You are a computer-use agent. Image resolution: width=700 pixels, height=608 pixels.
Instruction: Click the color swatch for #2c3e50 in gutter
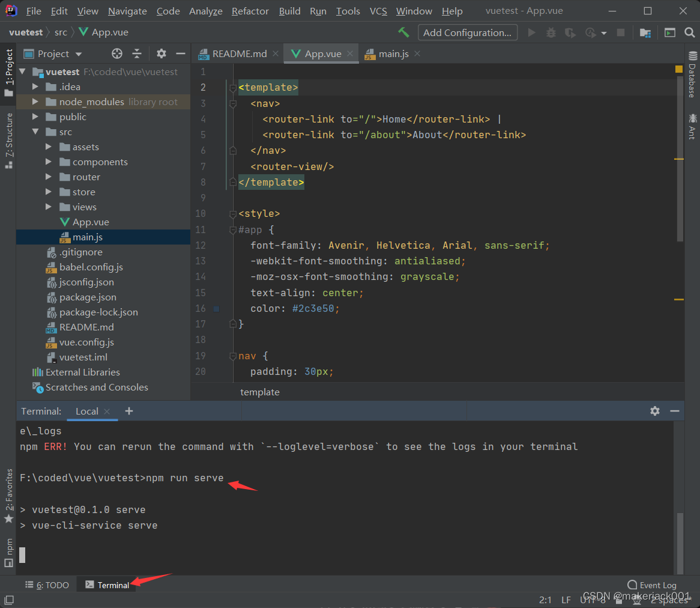(217, 309)
